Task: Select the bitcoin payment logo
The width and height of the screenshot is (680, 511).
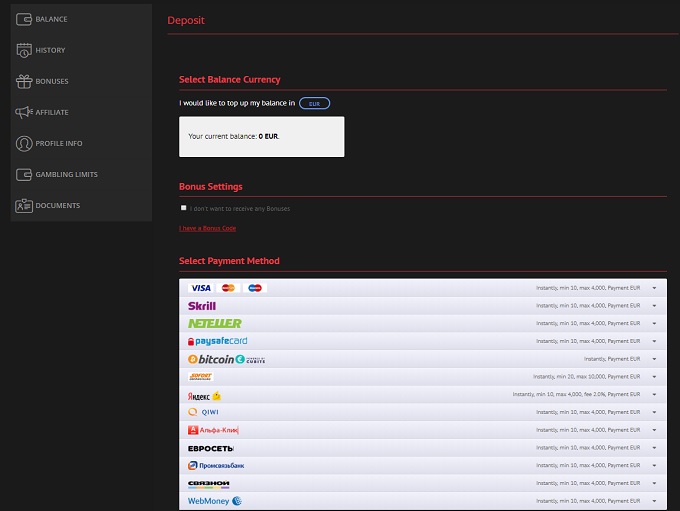Action: 226,359
